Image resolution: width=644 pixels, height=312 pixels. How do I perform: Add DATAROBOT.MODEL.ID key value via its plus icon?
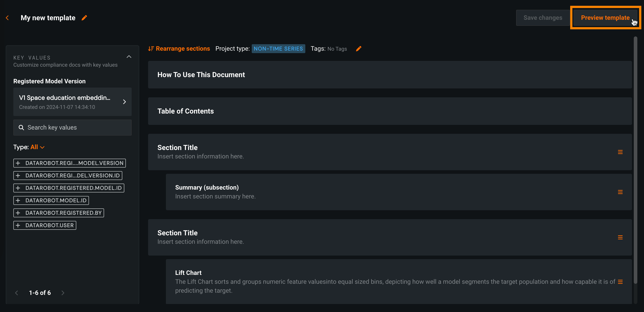click(x=18, y=200)
